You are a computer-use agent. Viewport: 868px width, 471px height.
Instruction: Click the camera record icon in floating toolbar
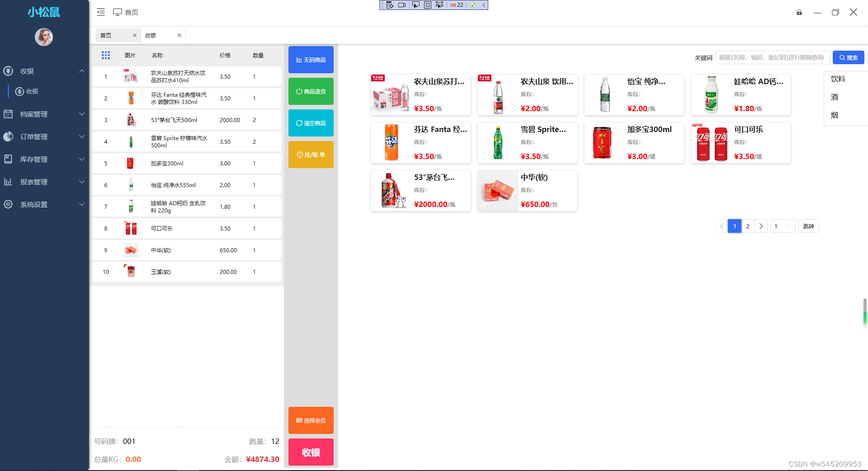pos(402,5)
